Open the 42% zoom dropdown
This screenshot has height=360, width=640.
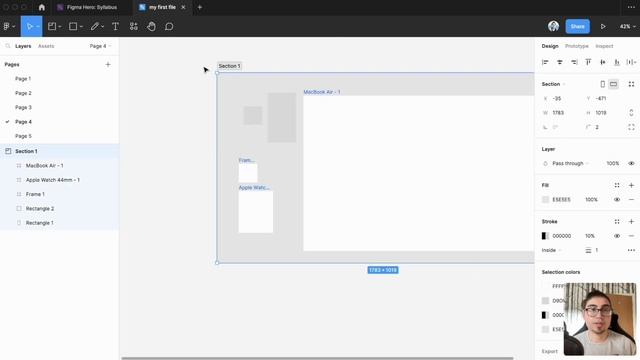click(627, 27)
